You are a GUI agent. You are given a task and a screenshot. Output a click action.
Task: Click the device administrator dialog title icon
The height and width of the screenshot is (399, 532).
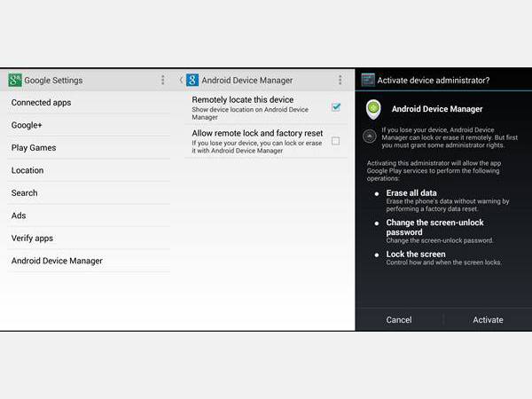(367, 80)
